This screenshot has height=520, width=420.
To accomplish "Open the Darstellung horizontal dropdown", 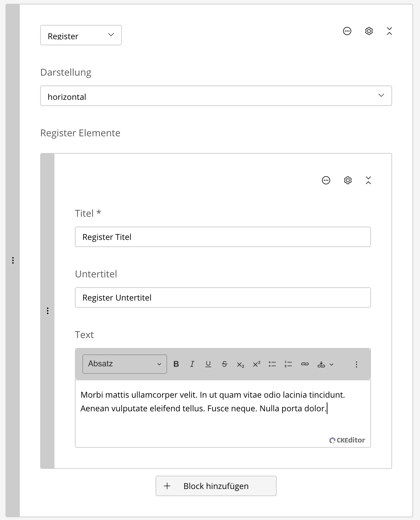I will (216, 96).
